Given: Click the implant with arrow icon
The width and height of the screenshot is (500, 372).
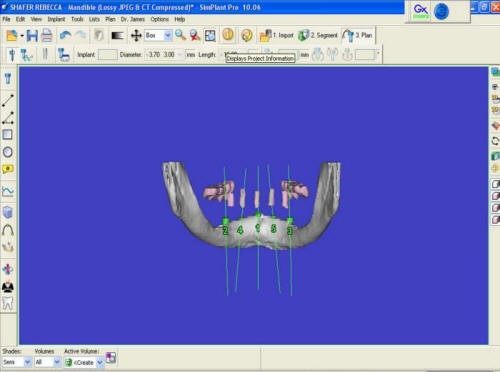Looking at the screenshot, I should pos(26,55).
